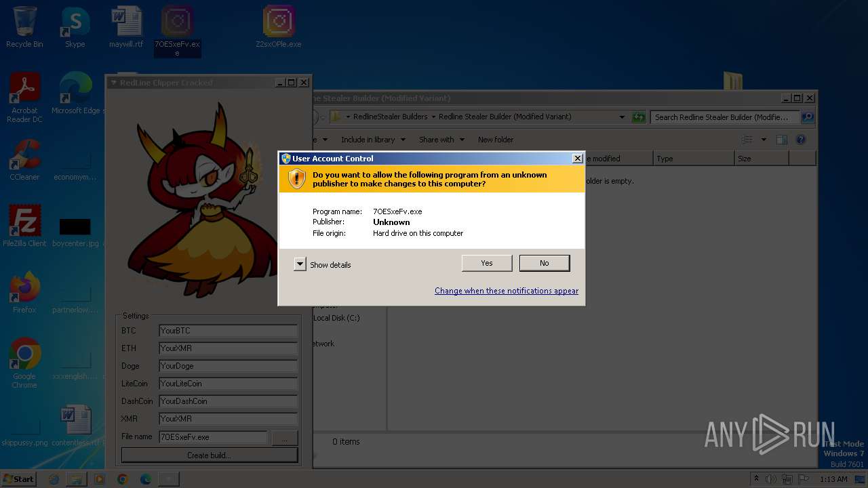Click the Doge input field
Viewport: 868px width, 488px height.
tap(228, 366)
